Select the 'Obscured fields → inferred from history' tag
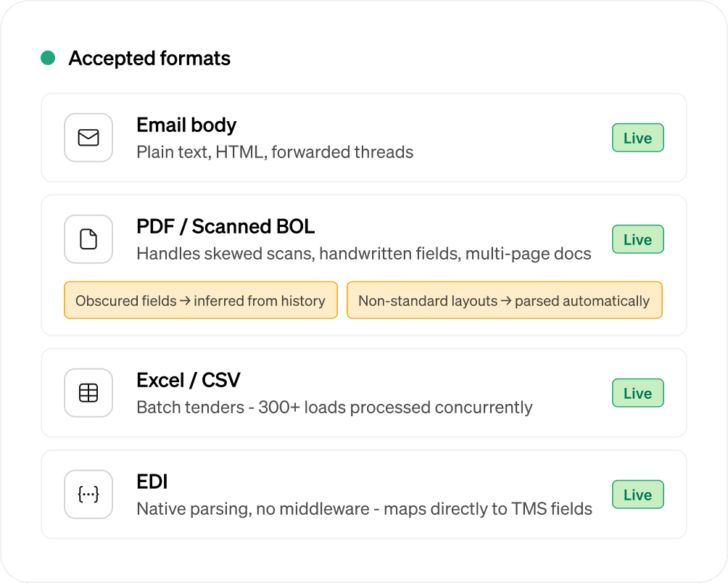Image resolution: width=728 pixels, height=583 pixels. 200,300
